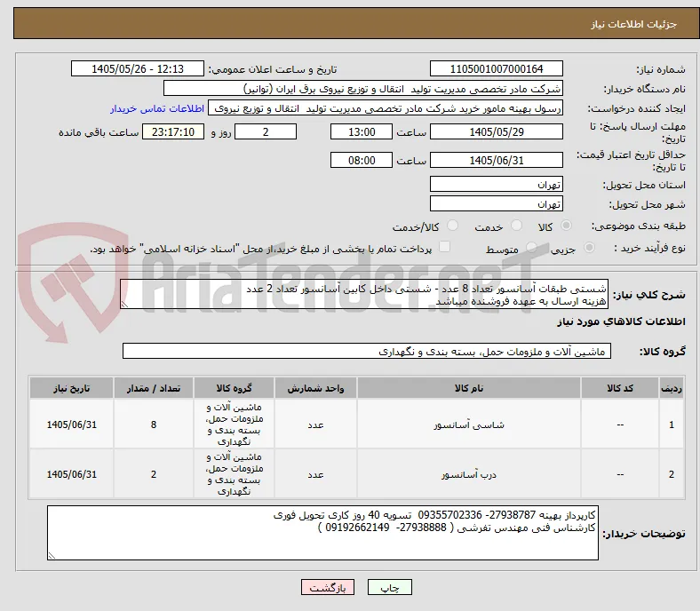The image size is (700, 611).
Task: Click the واحد شمارش column header
Action: click(315, 388)
